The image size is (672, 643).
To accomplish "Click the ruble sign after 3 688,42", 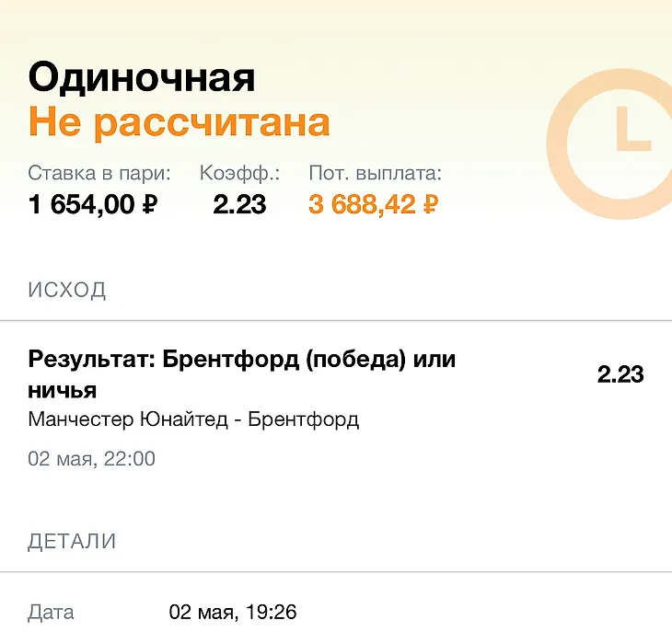I will click(x=431, y=204).
